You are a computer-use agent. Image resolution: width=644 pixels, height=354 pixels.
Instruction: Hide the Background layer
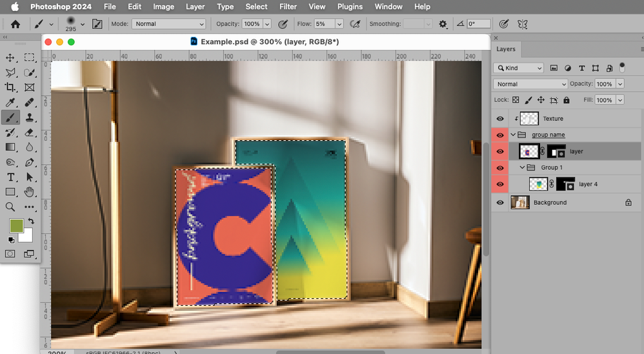[500, 203]
